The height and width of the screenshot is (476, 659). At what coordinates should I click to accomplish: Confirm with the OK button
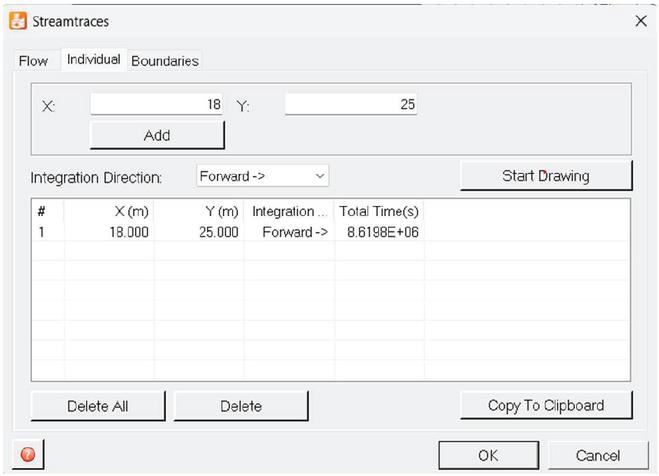pos(487,455)
